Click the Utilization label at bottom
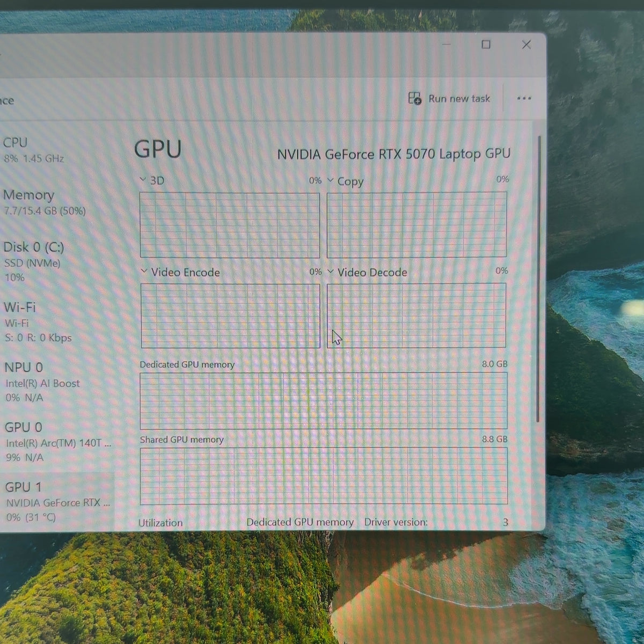The image size is (644, 644). 160,523
